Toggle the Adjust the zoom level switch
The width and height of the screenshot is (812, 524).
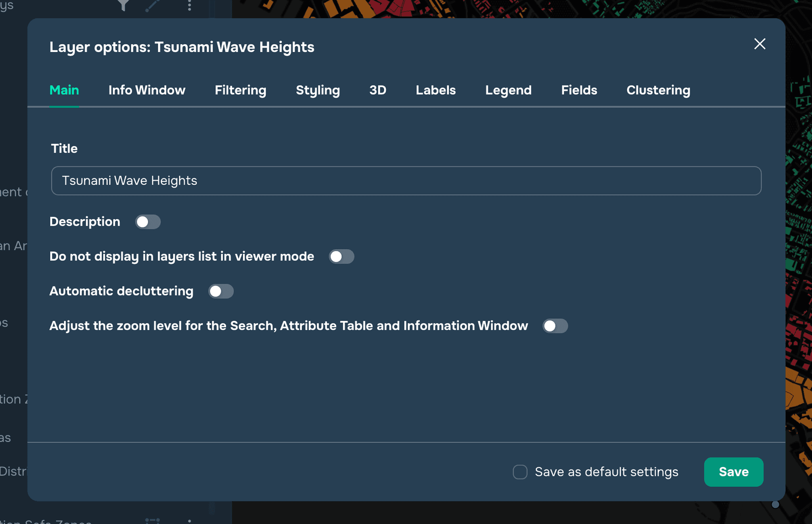(x=555, y=326)
